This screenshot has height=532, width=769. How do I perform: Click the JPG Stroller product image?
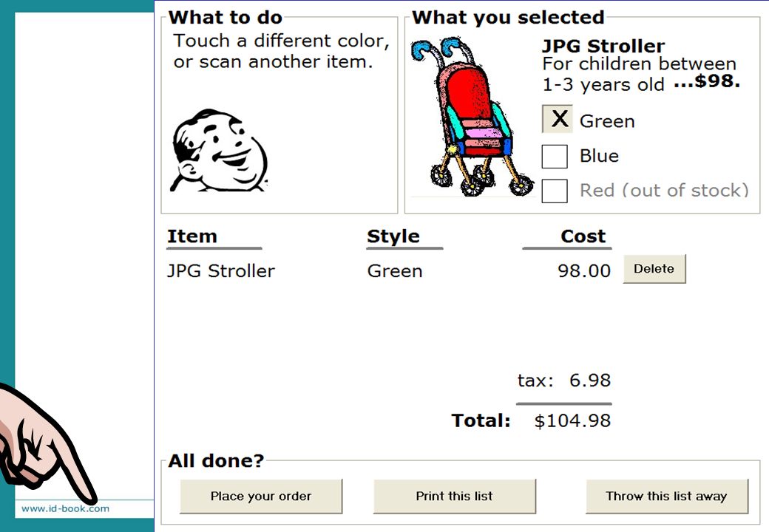[x=472, y=117]
